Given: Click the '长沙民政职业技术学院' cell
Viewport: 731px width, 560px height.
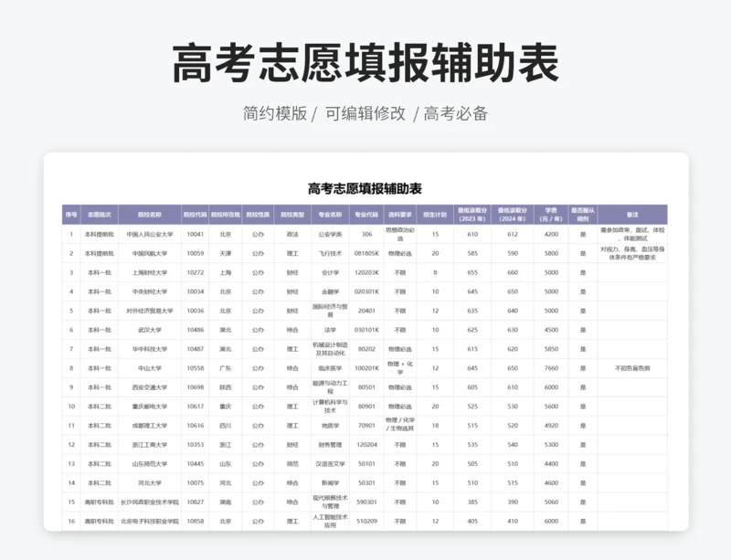Looking at the screenshot, I should pyautogui.click(x=150, y=502).
